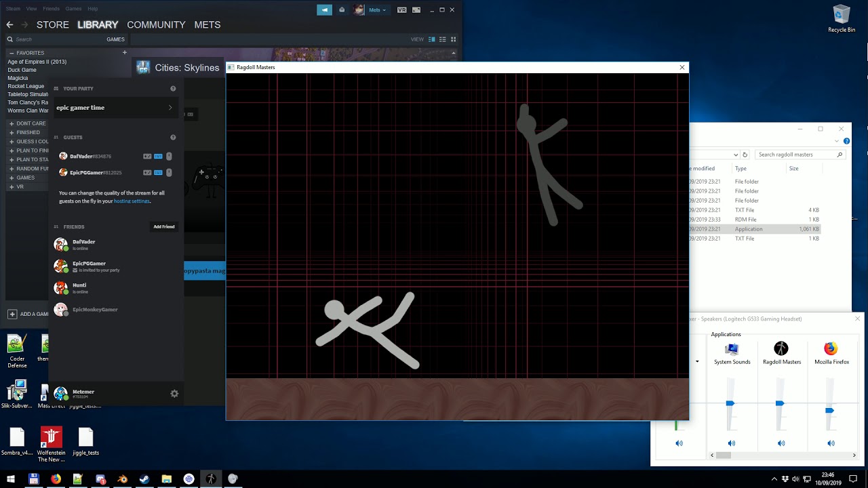This screenshot has height=488, width=868.
Task: Toggle DafVader's mouse input permission
Action: point(169,157)
